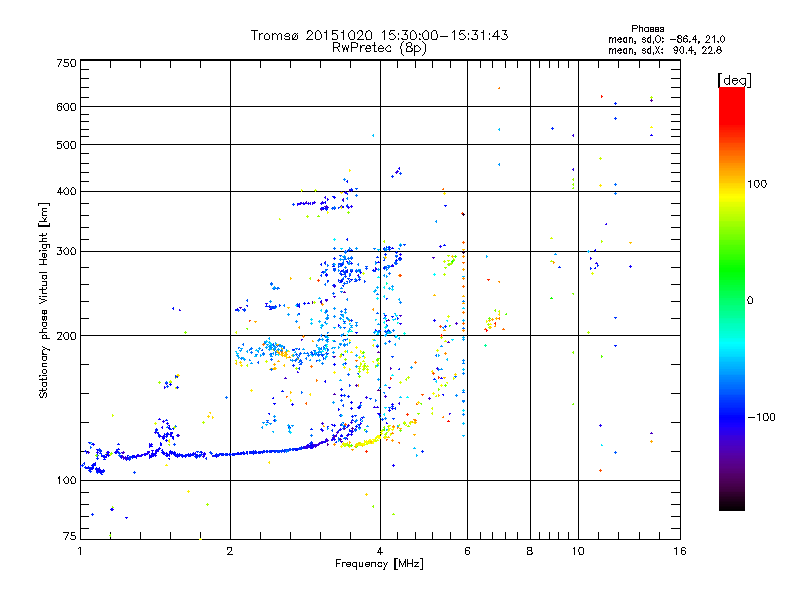Click the y-axis label '750'
Viewport: 800px width, 600px height.
[x=66, y=63]
